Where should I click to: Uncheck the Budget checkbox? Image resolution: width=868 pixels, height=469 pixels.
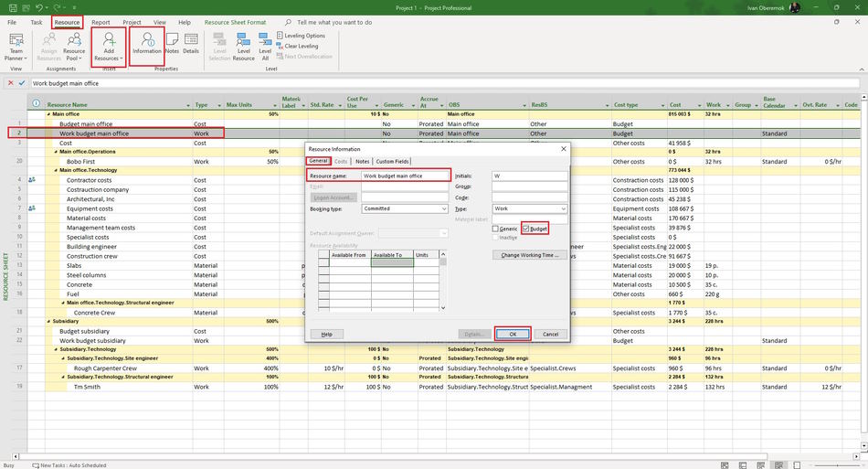click(526, 229)
